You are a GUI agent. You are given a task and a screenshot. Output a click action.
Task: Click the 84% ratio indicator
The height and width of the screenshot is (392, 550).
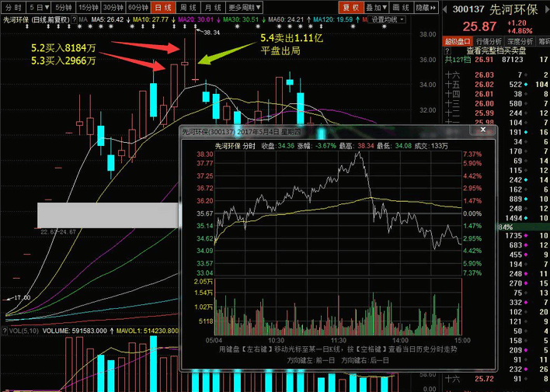tap(506, 227)
